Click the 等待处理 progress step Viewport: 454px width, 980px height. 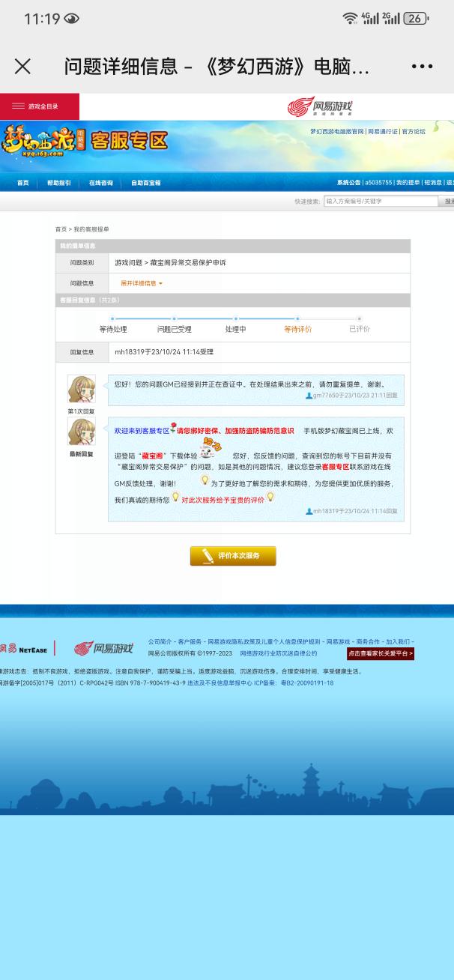point(113,329)
